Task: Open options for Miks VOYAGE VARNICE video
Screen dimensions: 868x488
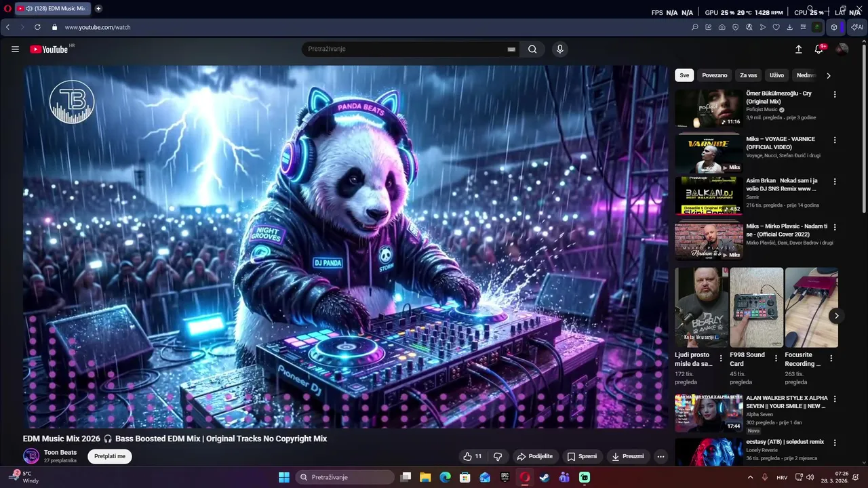Action: click(835, 140)
